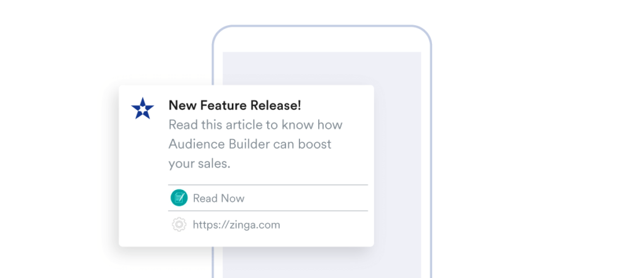This screenshot has height=278, width=644.
Task: Click the phone frame's rounded top-left corner
Action: pyautogui.click(x=221, y=34)
